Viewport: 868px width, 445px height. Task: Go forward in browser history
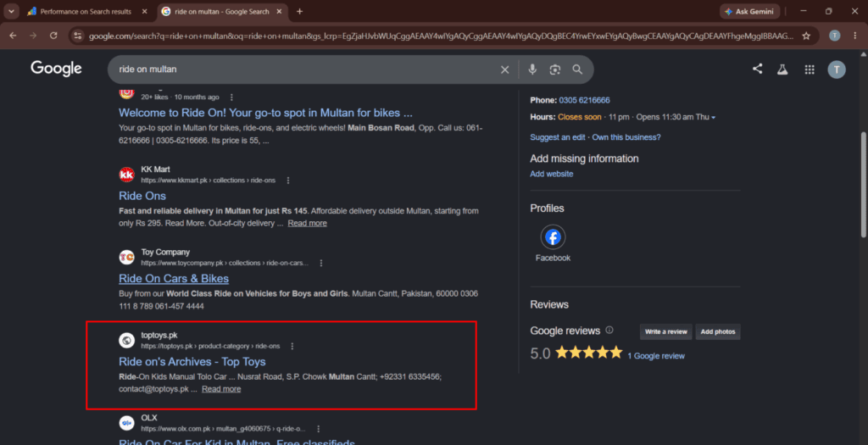pyautogui.click(x=33, y=36)
